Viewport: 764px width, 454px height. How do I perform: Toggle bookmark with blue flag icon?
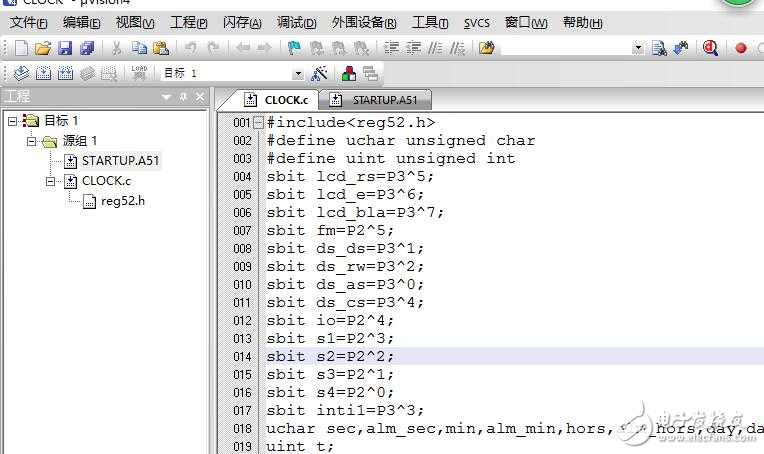tap(294, 48)
